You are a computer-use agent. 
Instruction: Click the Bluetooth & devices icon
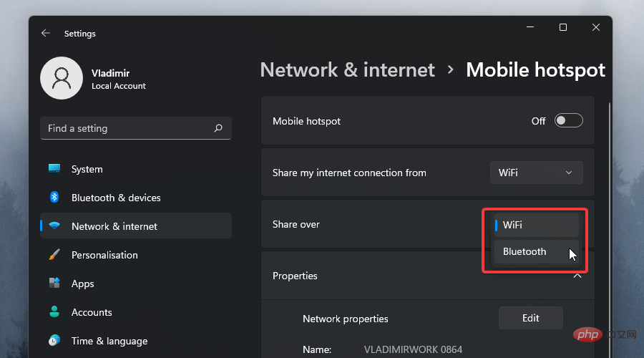point(54,197)
